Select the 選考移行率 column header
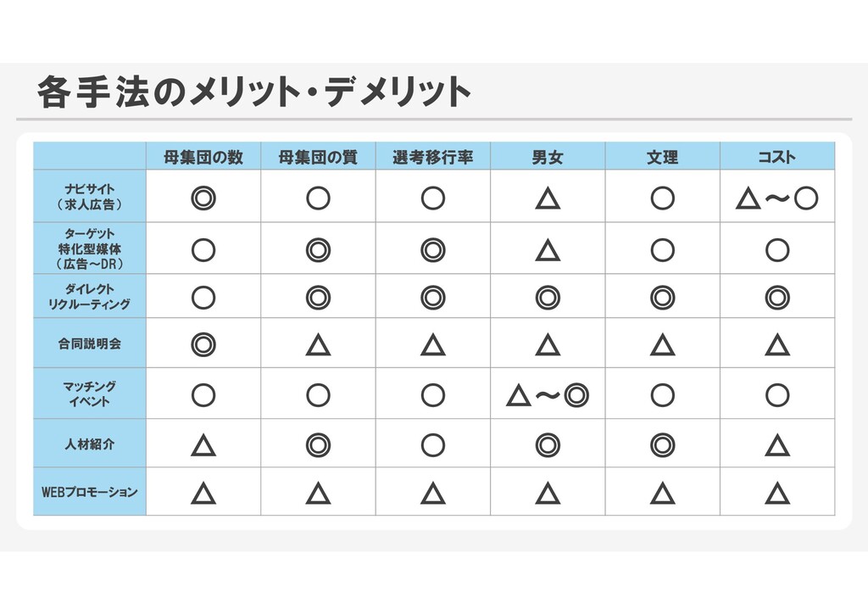Image resolution: width=868 pixels, height=614 pixels. tap(433, 157)
